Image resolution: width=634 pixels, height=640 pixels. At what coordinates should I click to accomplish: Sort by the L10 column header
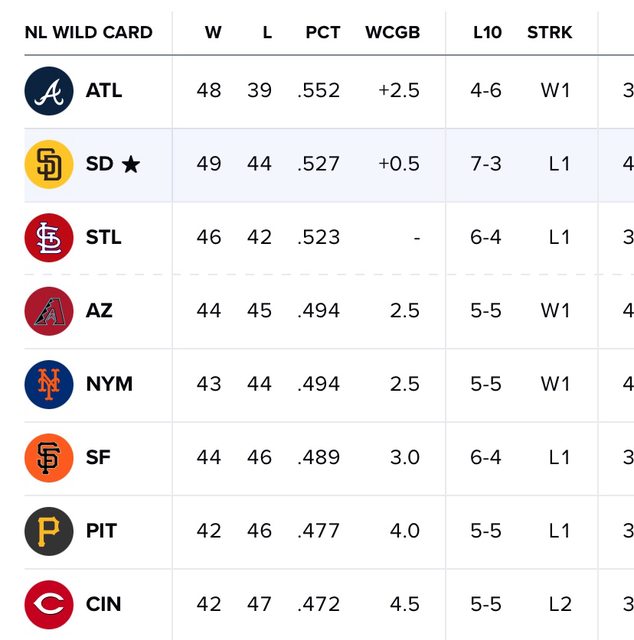click(487, 32)
